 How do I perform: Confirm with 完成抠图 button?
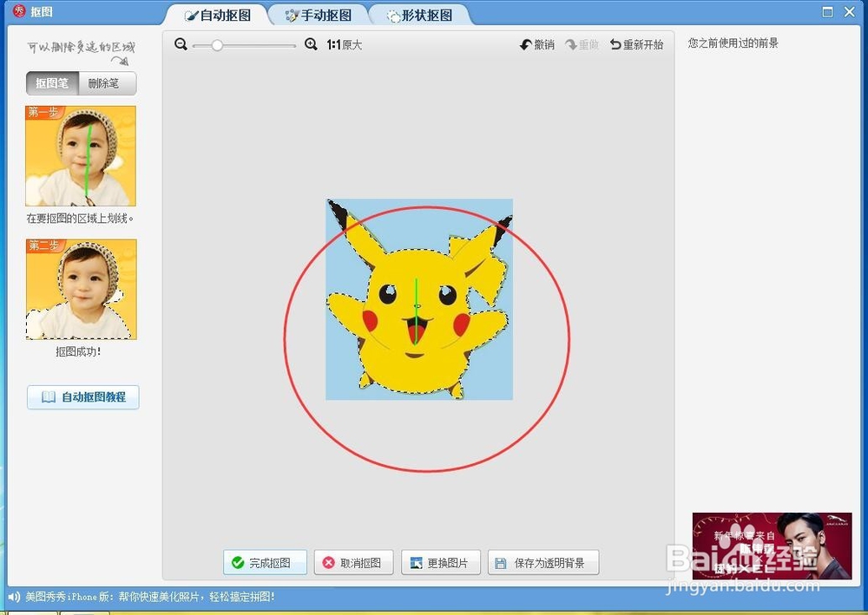pyautogui.click(x=265, y=562)
